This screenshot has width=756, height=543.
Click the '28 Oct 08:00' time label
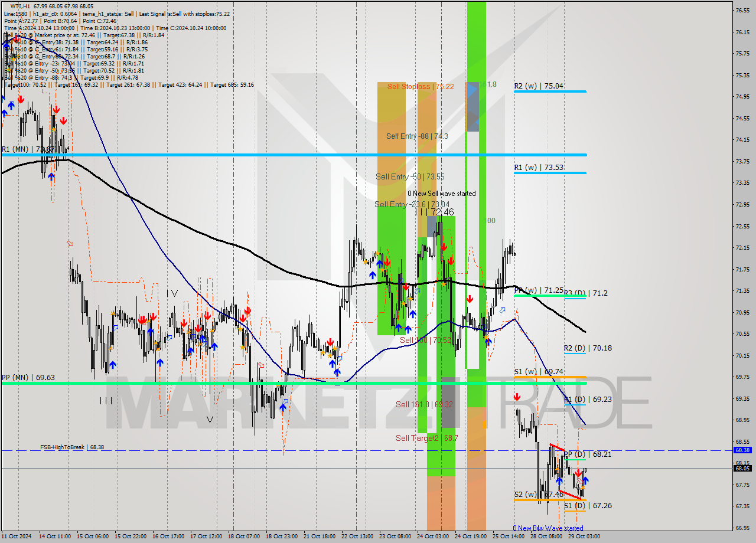(548, 537)
